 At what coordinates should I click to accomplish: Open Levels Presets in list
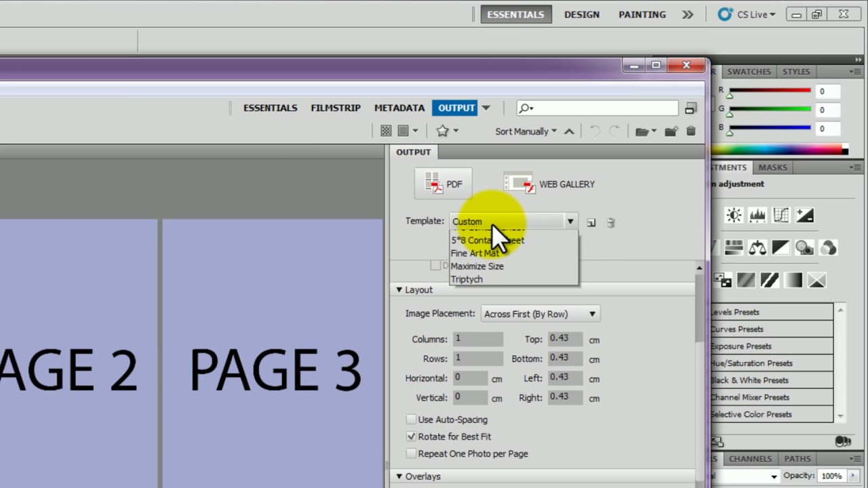pos(772,312)
